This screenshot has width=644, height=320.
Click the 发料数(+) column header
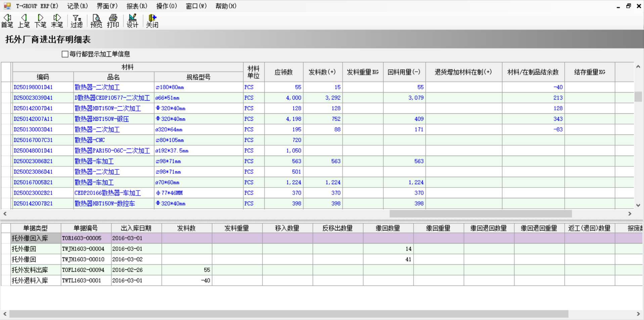point(322,72)
